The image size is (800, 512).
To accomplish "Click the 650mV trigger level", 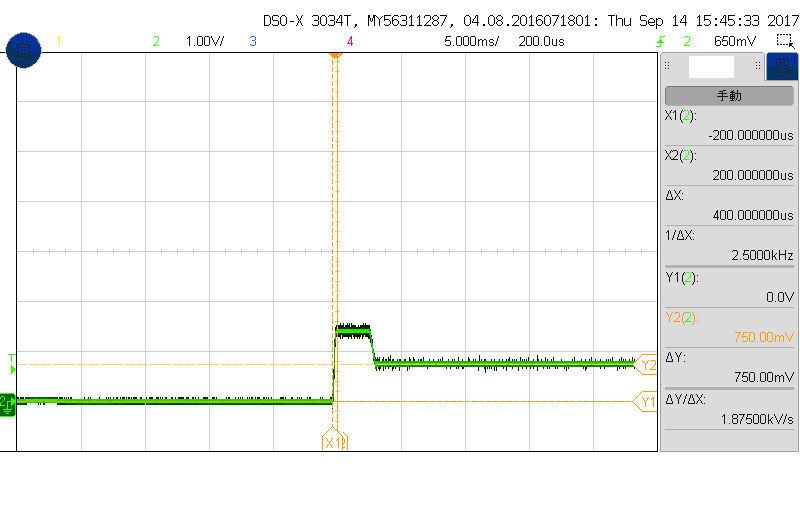I will (x=735, y=41).
